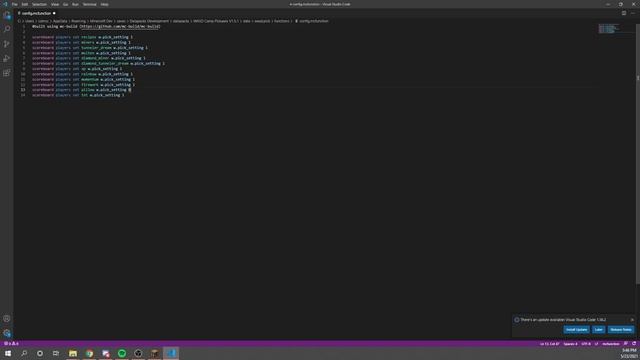Open the editor More Actions ellipsis

(x=633, y=13)
